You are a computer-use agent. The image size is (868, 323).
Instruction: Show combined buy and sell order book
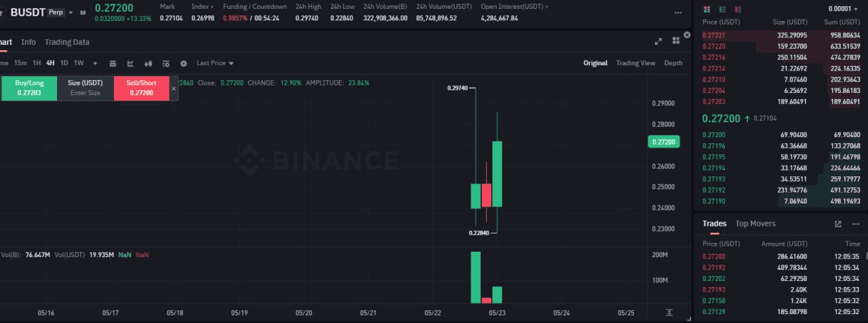707,9
